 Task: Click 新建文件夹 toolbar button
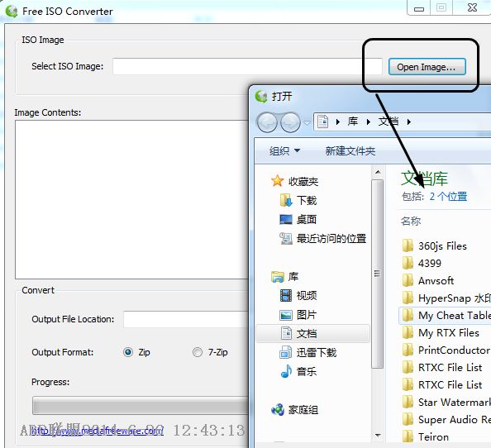click(x=350, y=151)
